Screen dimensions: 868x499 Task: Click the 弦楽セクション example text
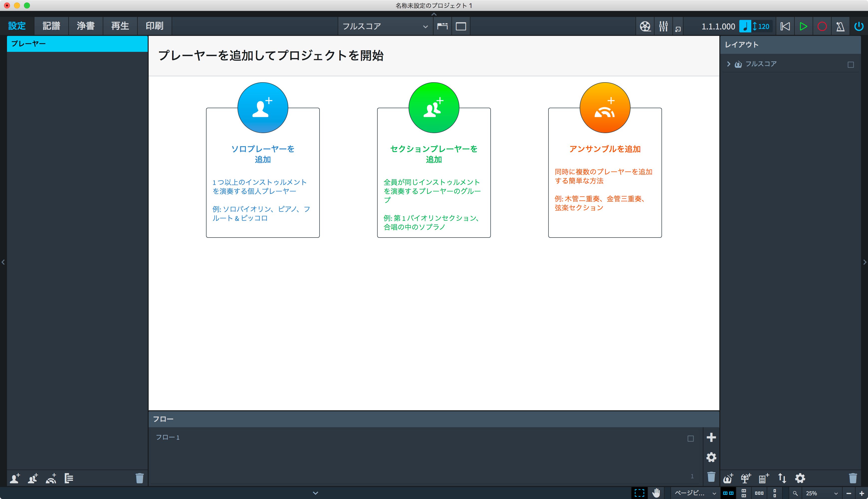click(x=579, y=208)
